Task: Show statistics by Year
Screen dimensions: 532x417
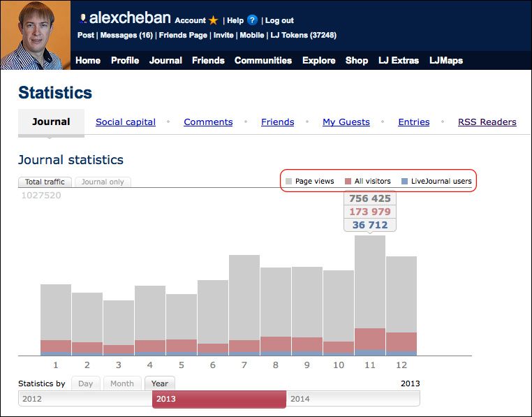Action: (x=160, y=383)
